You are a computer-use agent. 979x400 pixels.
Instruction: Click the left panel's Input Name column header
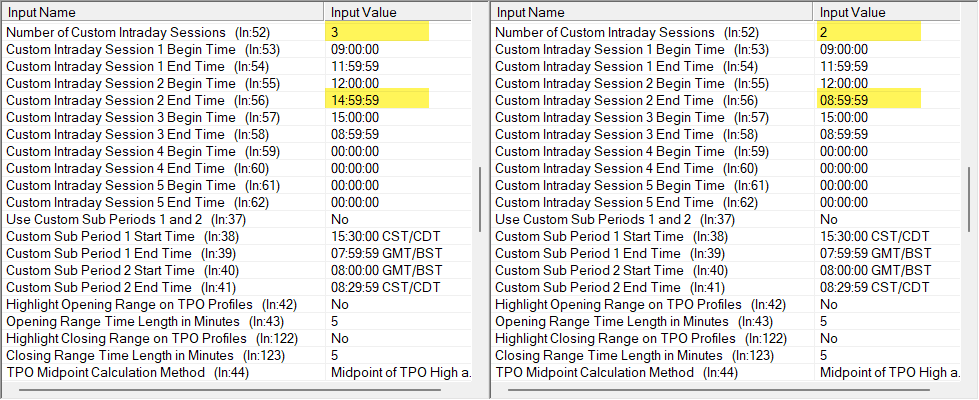pos(160,12)
